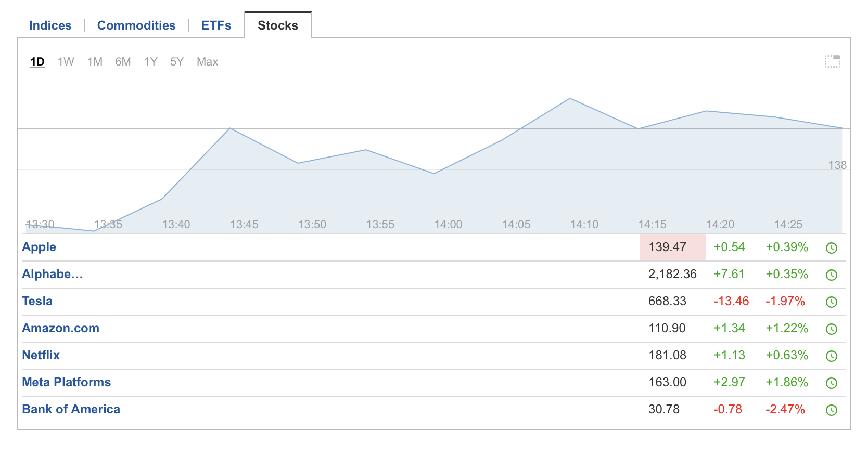The width and height of the screenshot is (868, 470).
Task: Open the Meta Platforms stock link
Action: 67,382
